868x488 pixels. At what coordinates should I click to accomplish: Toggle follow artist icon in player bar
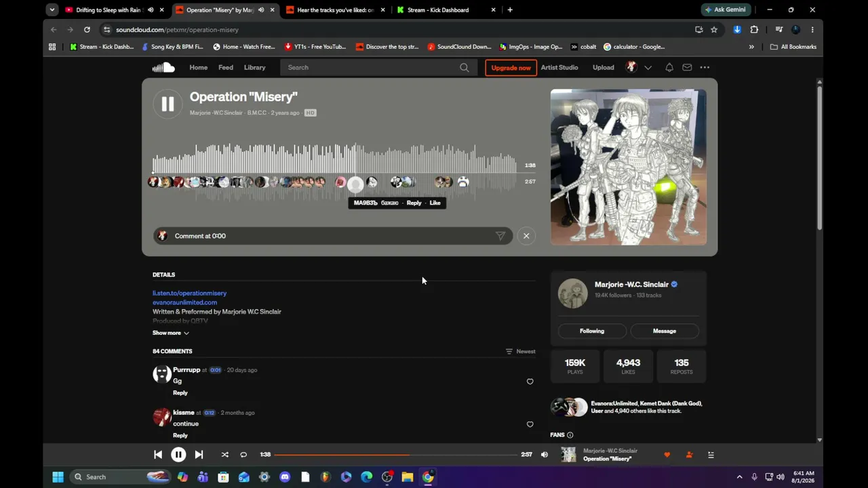click(689, 455)
